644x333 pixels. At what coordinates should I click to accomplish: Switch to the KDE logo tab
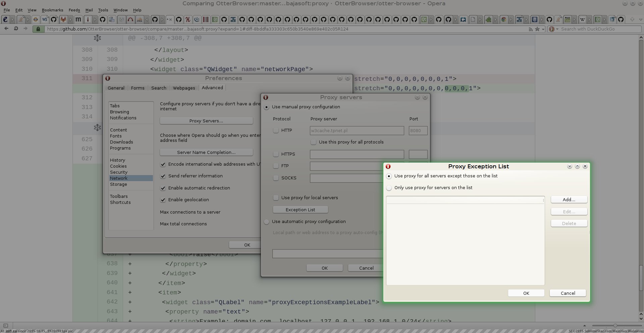(535, 19)
